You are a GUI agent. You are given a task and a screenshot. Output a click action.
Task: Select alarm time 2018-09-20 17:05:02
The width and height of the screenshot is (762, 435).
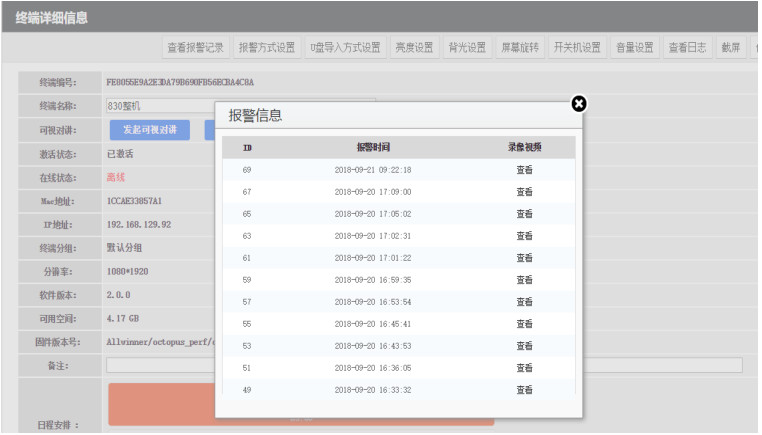[x=373, y=214]
